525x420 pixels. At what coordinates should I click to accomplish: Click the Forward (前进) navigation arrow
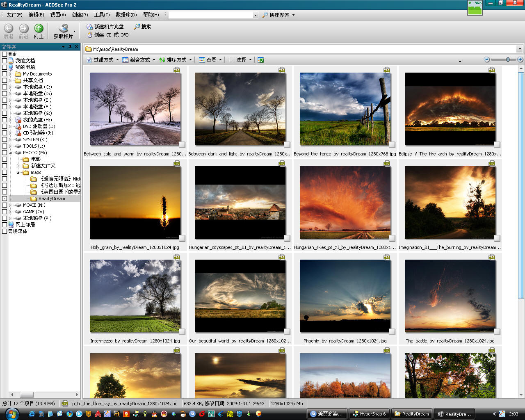[x=24, y=28]
